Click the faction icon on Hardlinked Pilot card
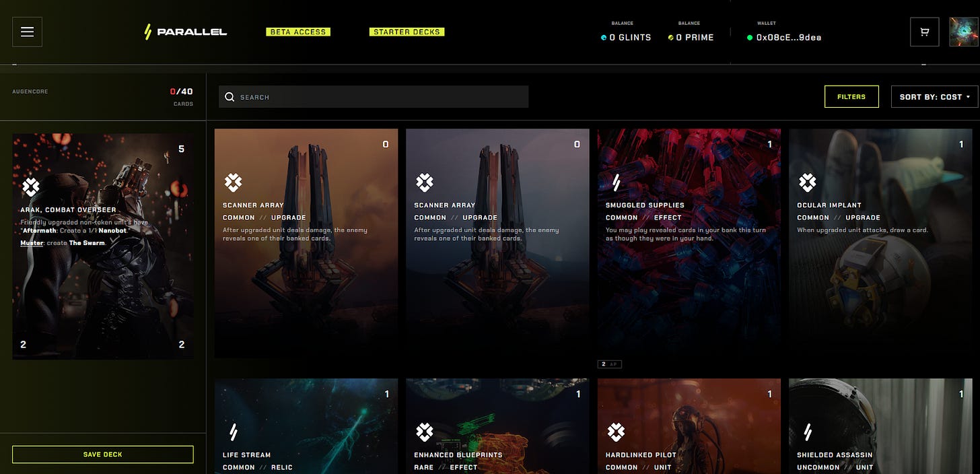This screenshot has width=980, height=474. click(616, 432)
